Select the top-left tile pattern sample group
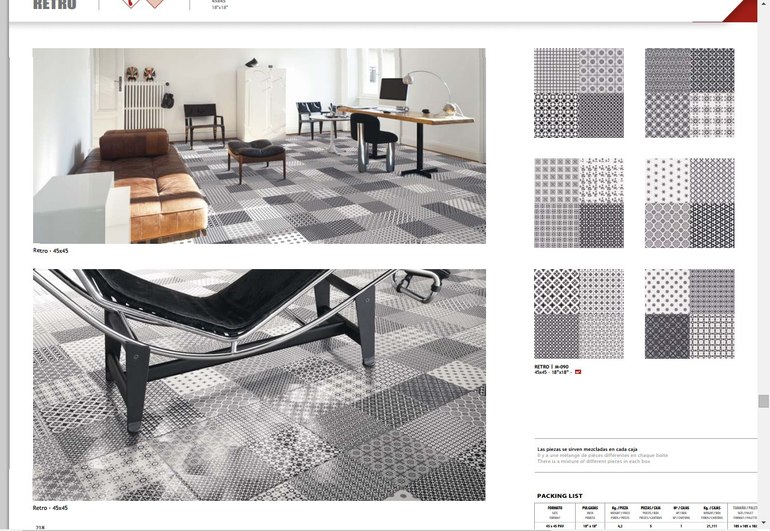Viewport: 770px width, 531px height. (x=579, y=93)
